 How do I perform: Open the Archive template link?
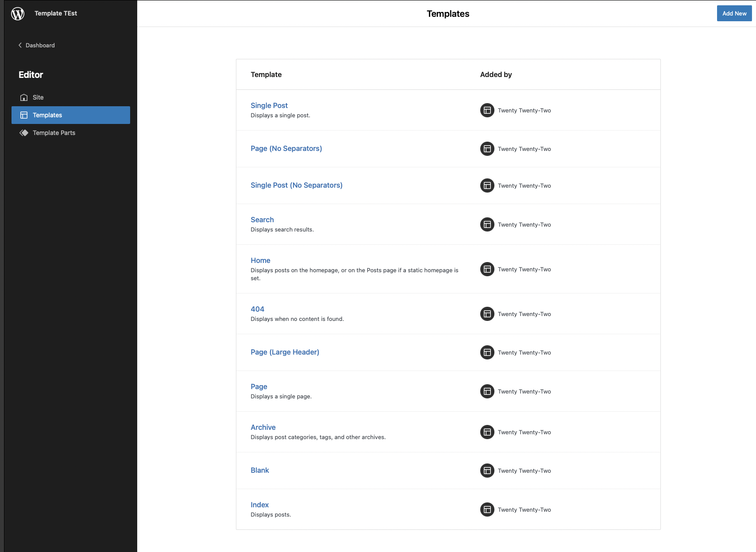click(x=263, y=427)
